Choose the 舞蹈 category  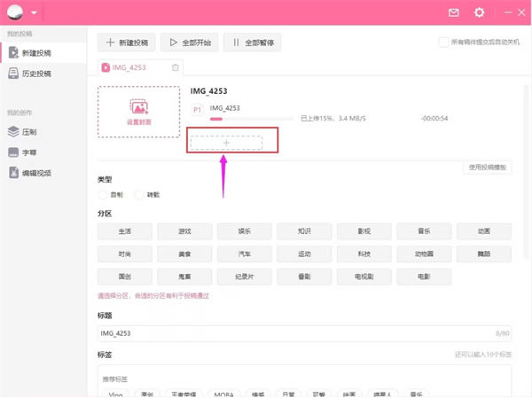point(484,254)
